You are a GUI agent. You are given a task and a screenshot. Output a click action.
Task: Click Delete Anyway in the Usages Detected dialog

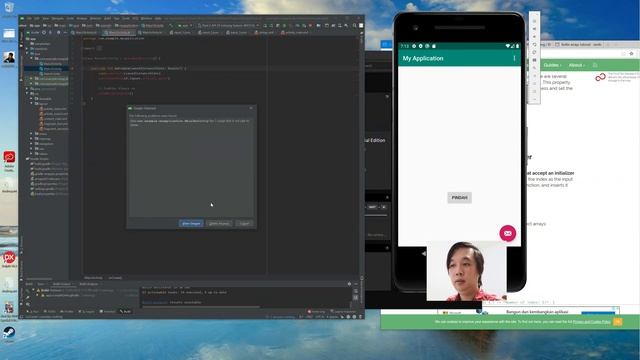click(x=219, y=223)
